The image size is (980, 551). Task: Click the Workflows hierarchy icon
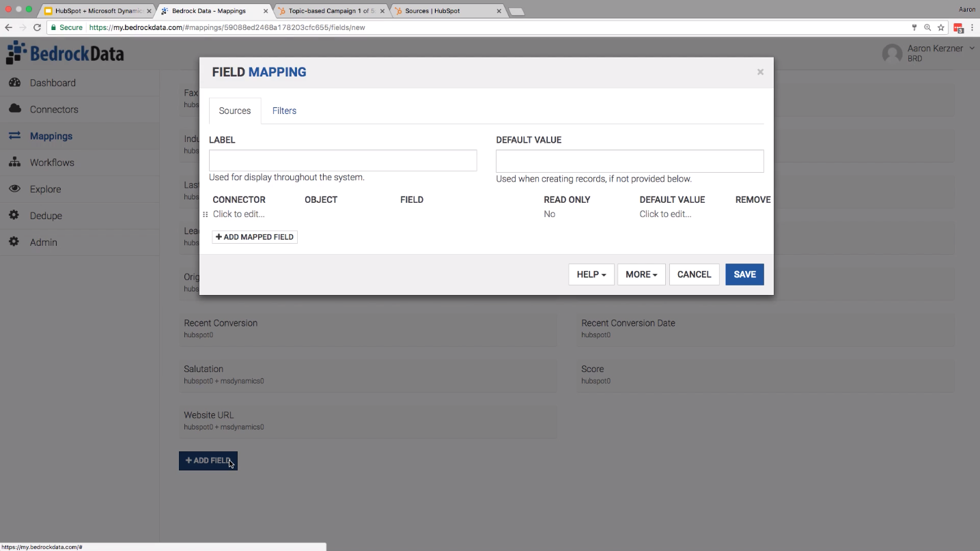[14, 163]
